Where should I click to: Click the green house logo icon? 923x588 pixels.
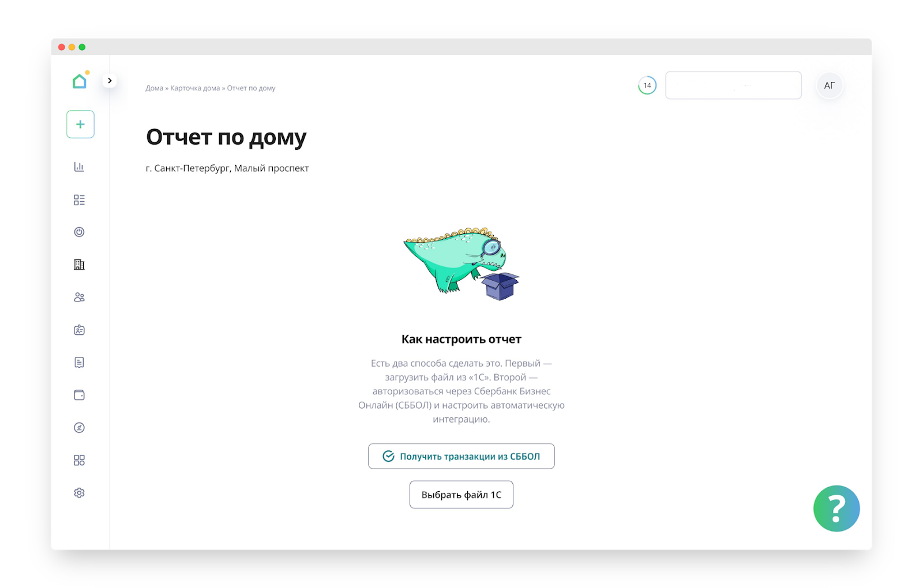pyautogui.click(x=80, y=81)
